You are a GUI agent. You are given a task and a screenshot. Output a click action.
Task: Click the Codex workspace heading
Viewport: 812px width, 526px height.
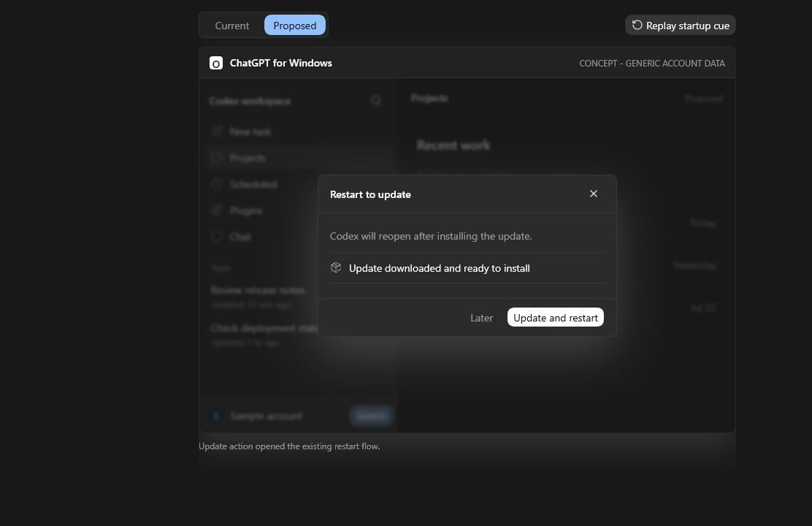[x=250, y=101]
